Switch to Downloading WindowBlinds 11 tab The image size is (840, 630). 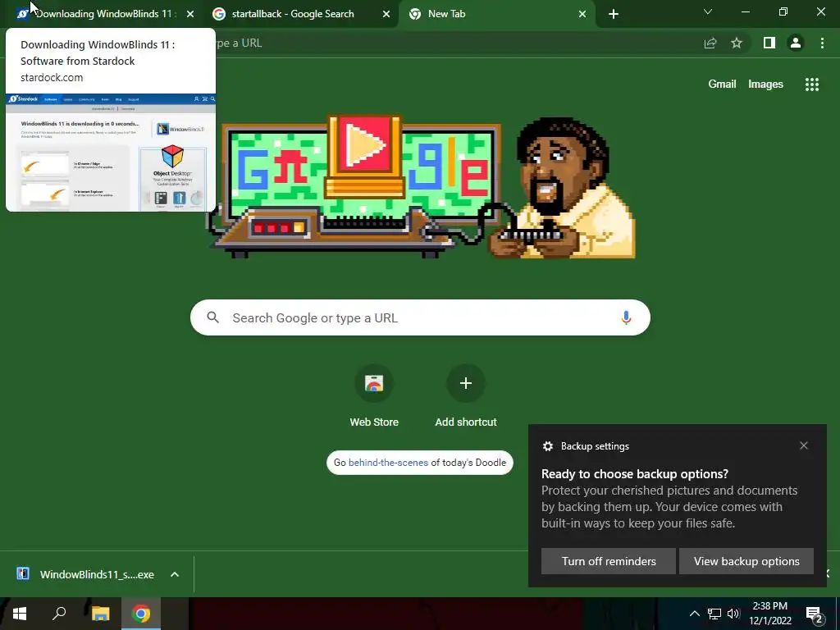[102, 14]
